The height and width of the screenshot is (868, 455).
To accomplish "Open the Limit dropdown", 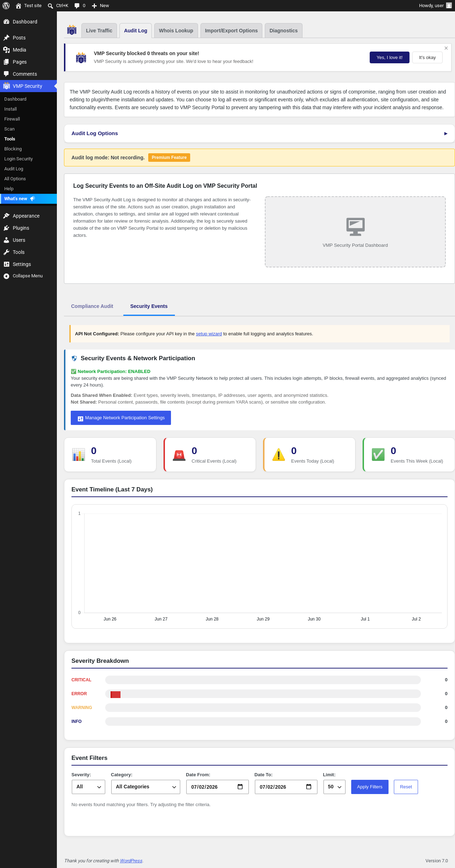I will point(334,787).
